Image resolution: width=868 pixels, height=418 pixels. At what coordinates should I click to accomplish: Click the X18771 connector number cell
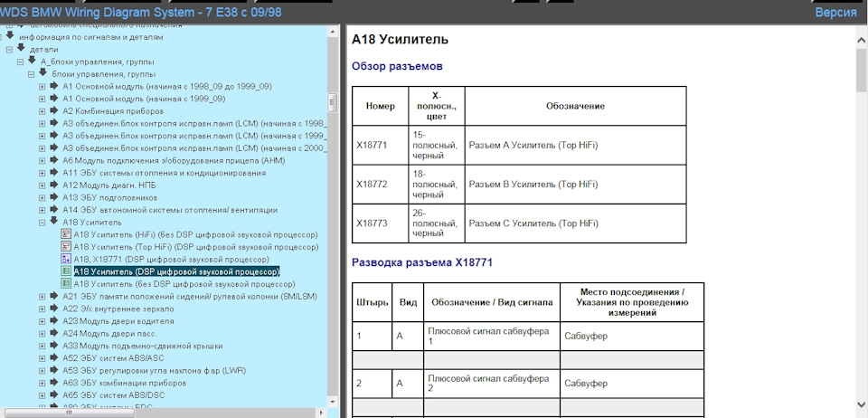381,145
